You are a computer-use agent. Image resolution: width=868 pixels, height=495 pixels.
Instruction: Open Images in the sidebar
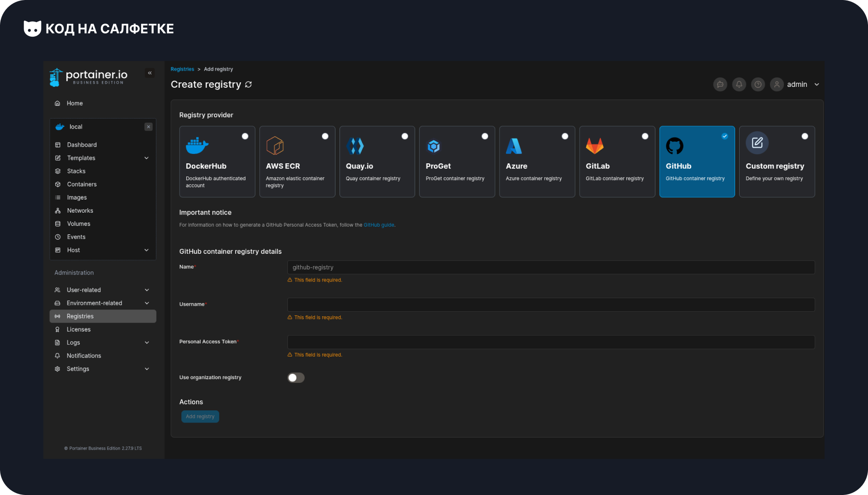[x=103, y=197]
